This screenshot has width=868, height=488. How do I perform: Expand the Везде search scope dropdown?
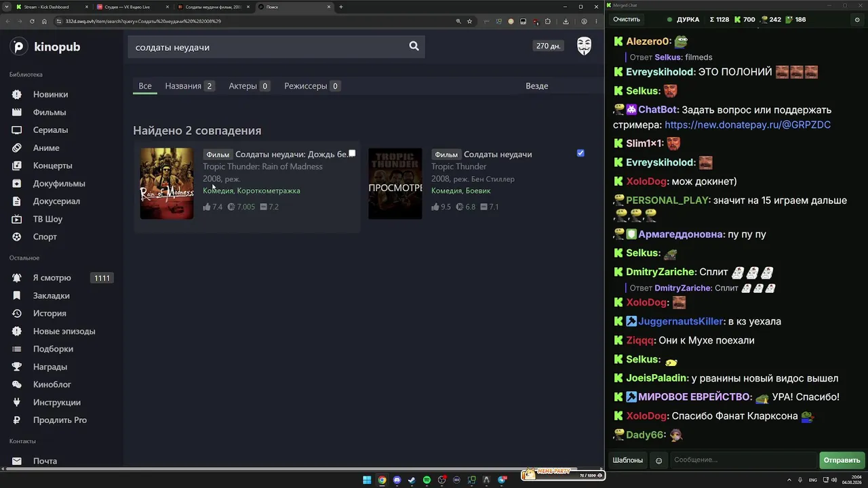click(536, 86)
